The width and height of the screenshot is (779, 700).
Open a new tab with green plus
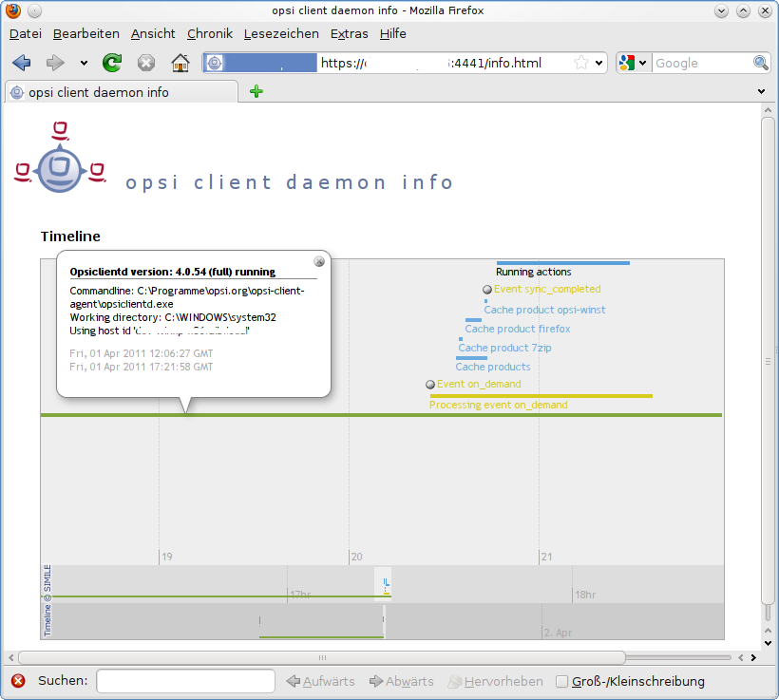[x=256, y=91]
